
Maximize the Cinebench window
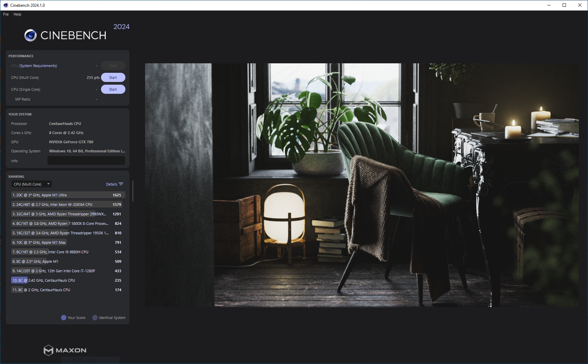(x=564, y=5)
